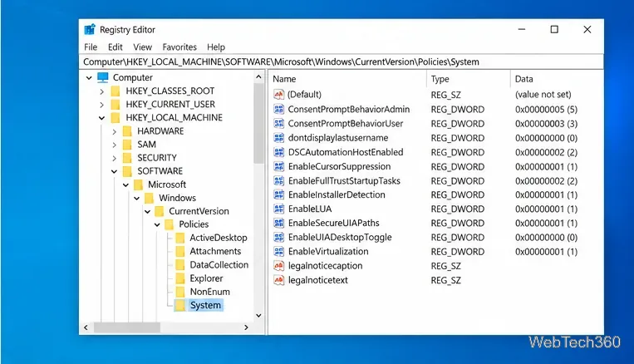Image resolution: width=634 pixels, height=364 pixels.
Task: Open the Favorites menu
Action: pyautogui.click(x=179, y=47)
